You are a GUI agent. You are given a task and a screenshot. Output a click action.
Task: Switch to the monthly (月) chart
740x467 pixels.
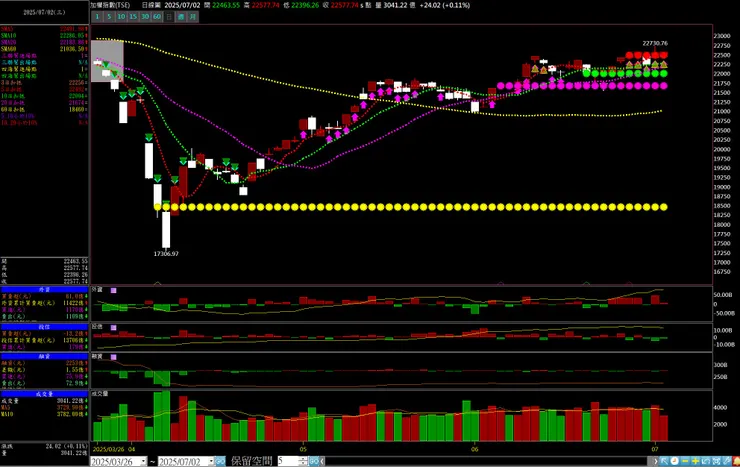pyautogui.click(x=193, y=17)
